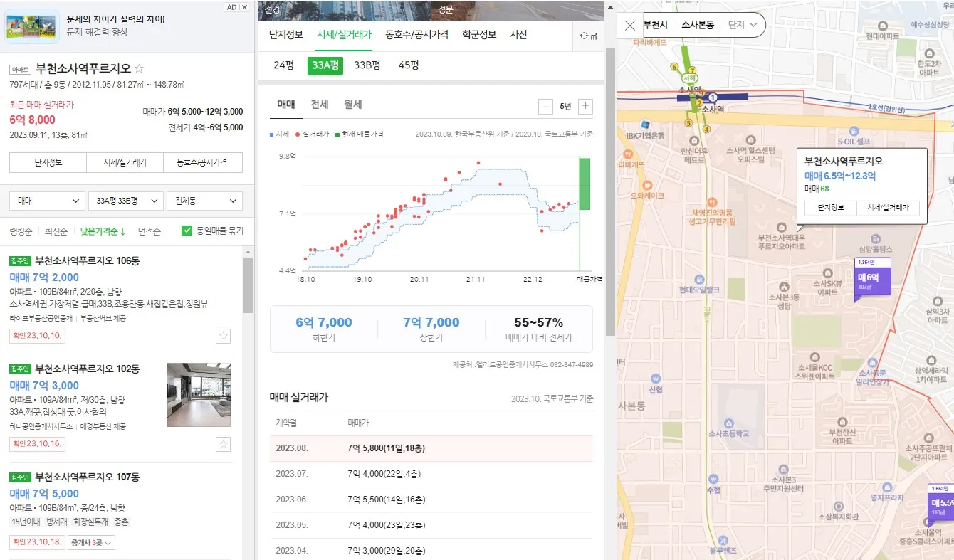Select the 2023.05. 7억 4,000 transaction row

[431, 525]
